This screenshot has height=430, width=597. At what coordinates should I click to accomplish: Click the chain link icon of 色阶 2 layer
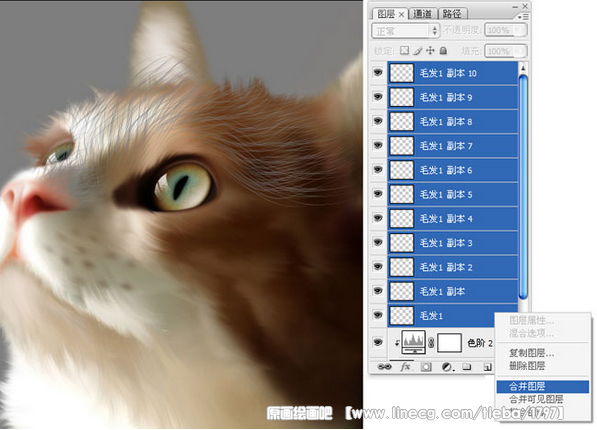click(431, 343)
